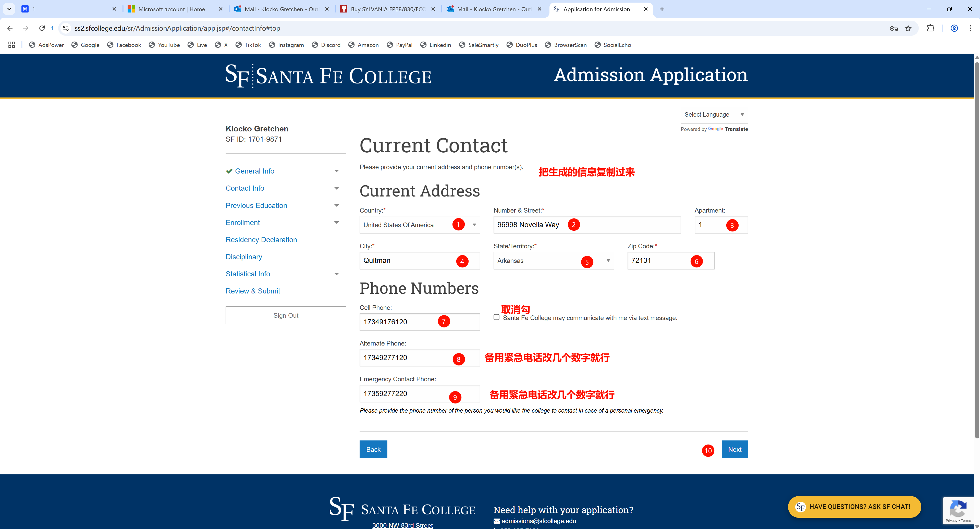Open the Residency Declaration sidebar link
This screenshot has height=529, width=980.
(261, 240)
